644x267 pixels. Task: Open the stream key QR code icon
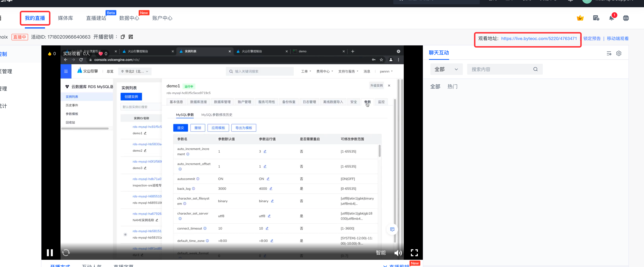pyautogui.click(x=131, y=37)
